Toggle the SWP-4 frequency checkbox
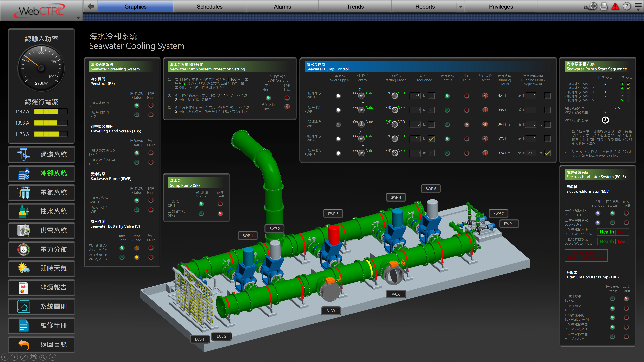The height and width of the screenshot is (362, 644). pyautogui.click(x=431, y=139)
